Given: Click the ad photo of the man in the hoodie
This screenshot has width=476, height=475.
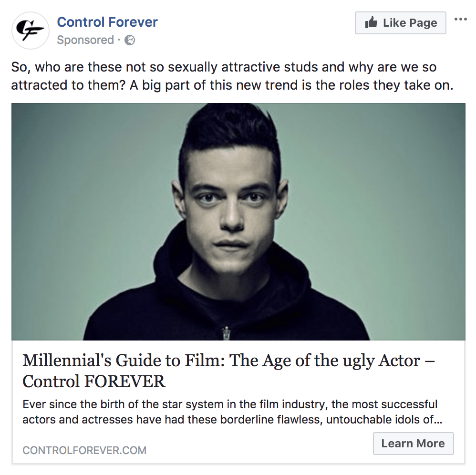Looking at the screenshot, I should click(238, 221).
